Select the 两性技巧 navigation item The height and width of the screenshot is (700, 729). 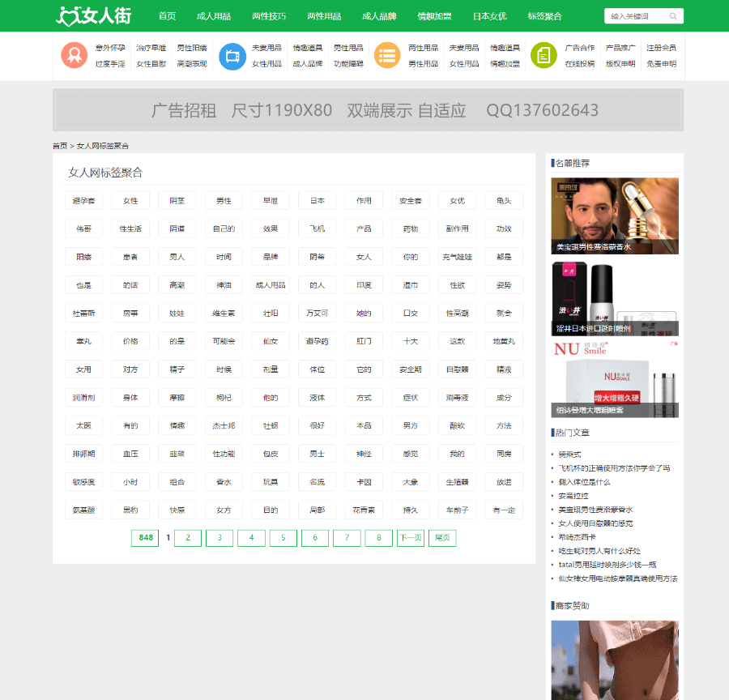pyautogui.click(x=269, y=16)
